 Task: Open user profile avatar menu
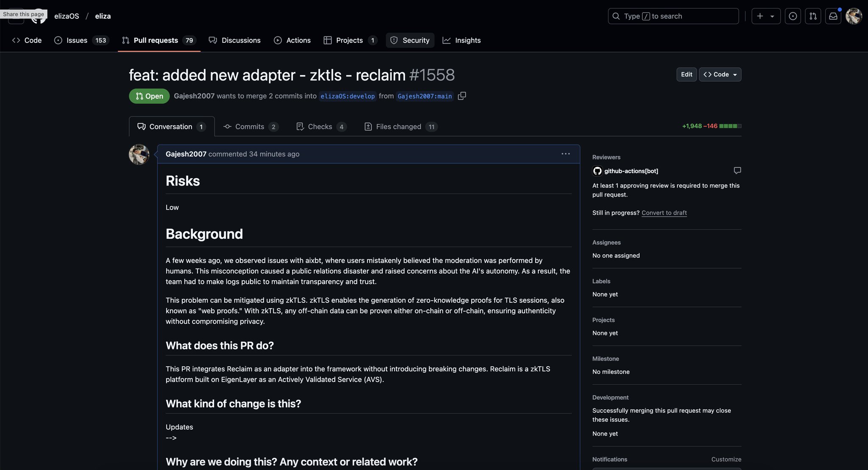coord(853,16)
